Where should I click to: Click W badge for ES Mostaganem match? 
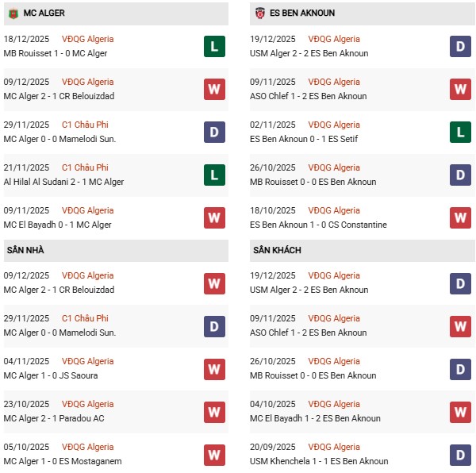point(214,454)
